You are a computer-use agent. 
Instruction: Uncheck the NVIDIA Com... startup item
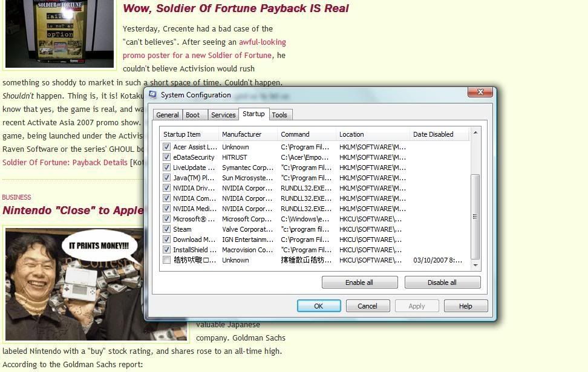click(166, 198)
